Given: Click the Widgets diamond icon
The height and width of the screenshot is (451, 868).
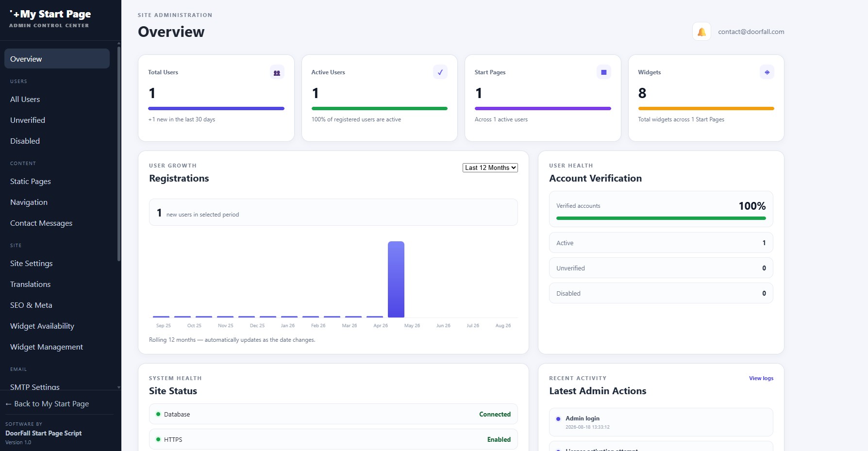Looking at the screenshot, I should coord(767,72).
